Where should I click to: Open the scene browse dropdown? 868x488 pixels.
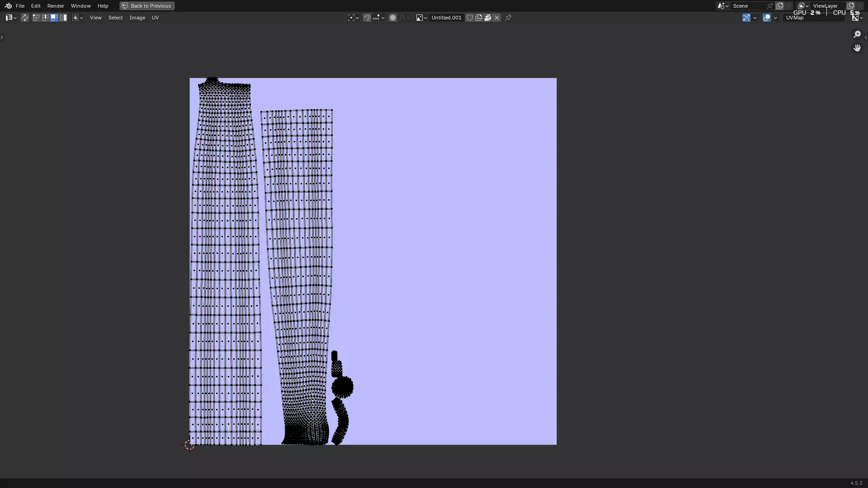coord(723,6)
